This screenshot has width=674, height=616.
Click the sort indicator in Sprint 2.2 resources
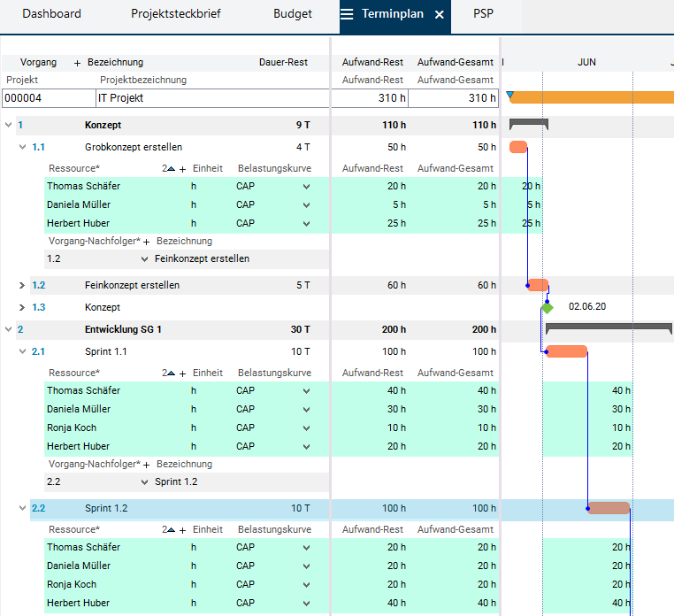point(169,529)
